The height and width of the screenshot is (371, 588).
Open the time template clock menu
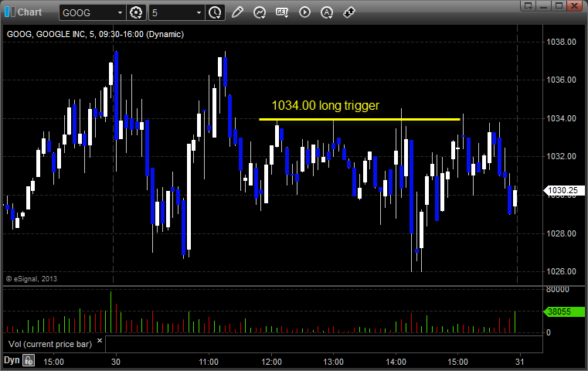click(216, 13)
